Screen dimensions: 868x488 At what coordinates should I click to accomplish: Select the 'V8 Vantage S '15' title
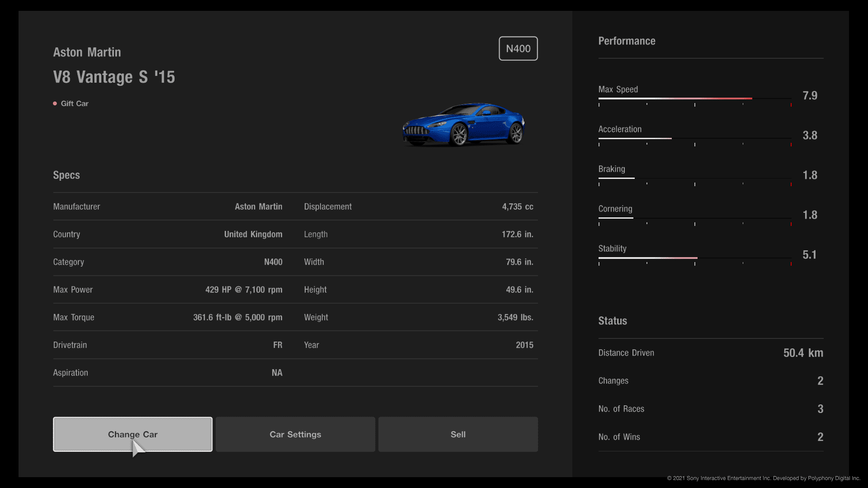(x=114, y=77)
